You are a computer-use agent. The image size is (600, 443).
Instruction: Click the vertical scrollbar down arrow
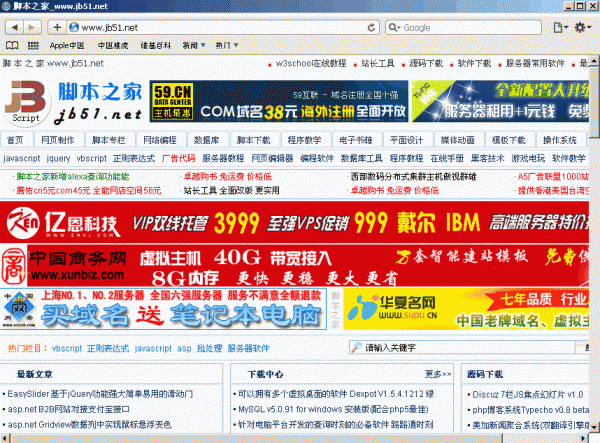pos(594,428)
